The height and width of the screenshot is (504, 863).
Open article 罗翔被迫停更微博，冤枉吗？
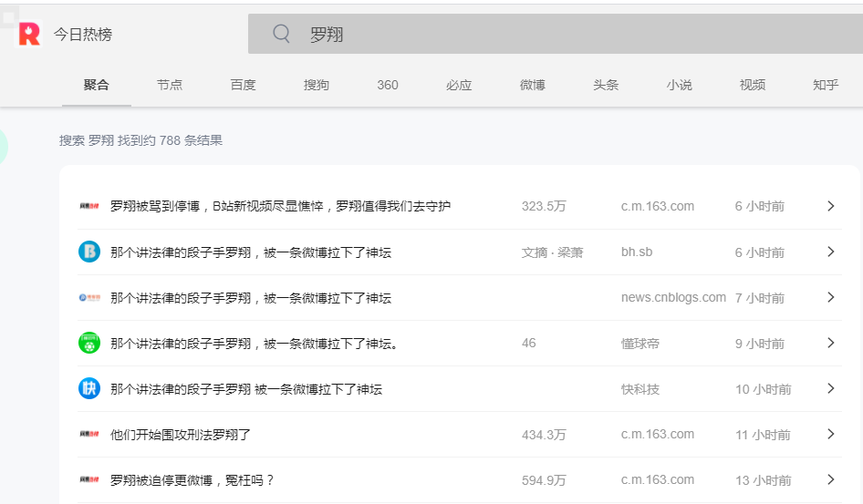pyautogui.click(x=192, y=480)
